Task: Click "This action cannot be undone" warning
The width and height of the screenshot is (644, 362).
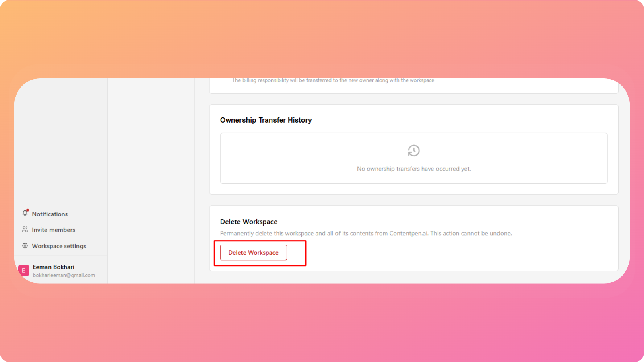Action: tap(471, 233)
